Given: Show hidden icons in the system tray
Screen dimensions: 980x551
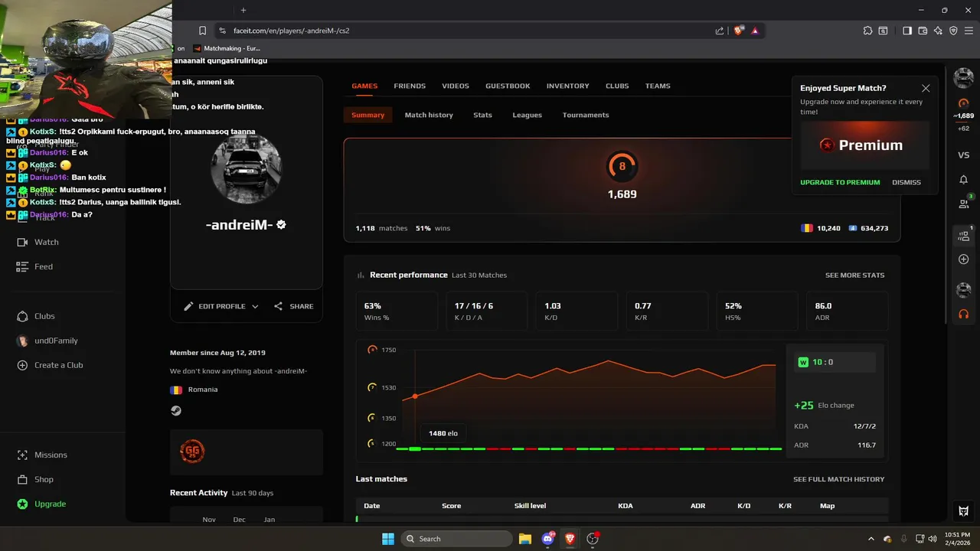Looking at the screenshot, I should click(871, 539).
